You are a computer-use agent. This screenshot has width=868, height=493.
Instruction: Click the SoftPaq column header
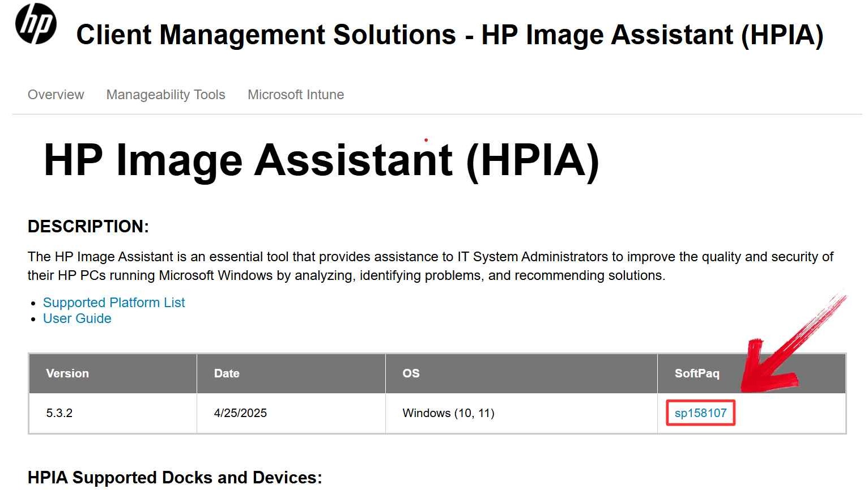696,373
